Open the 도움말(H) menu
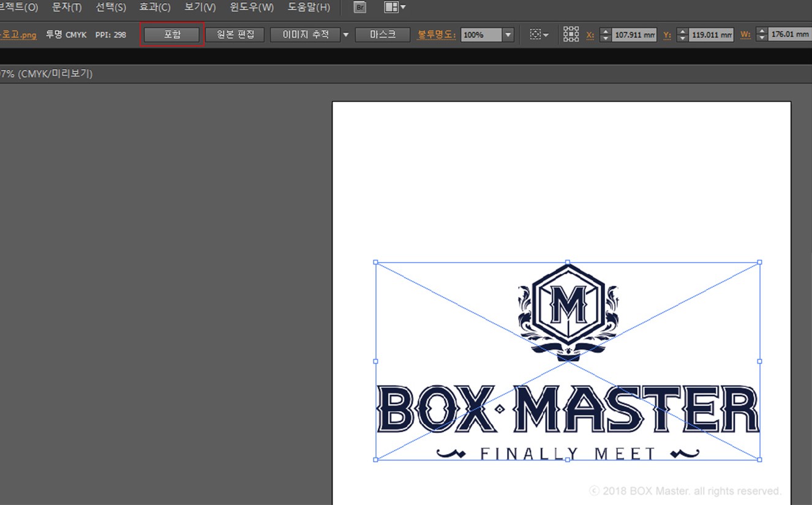812x505 pixels. [x=309, y=7]
